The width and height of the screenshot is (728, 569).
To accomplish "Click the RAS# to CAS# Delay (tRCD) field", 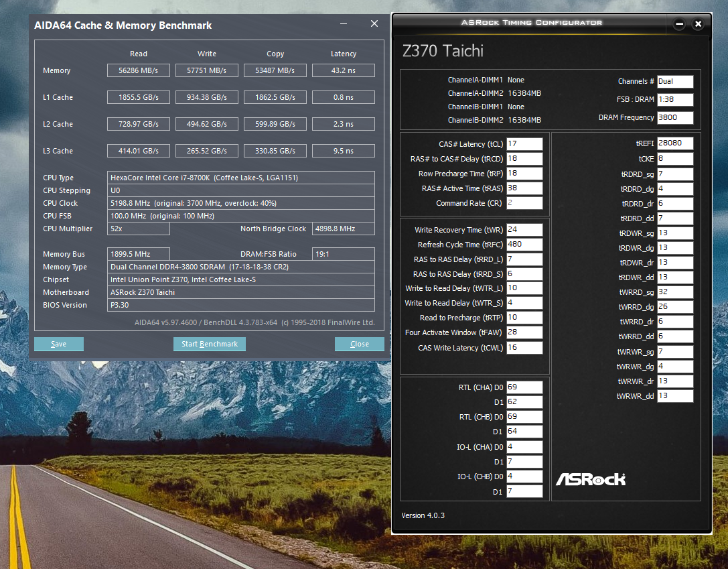I will pyautogui.click(x=524, y=159).
